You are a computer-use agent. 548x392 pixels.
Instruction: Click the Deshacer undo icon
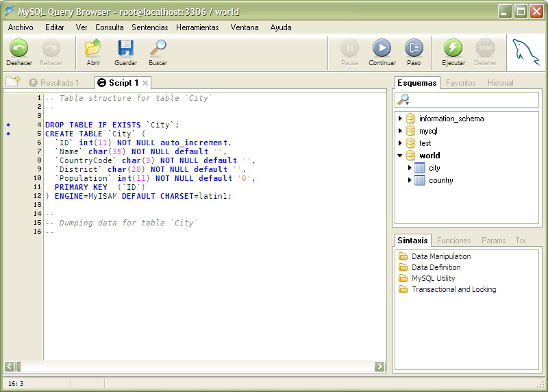pyautogui.click(x=18, y=48)
